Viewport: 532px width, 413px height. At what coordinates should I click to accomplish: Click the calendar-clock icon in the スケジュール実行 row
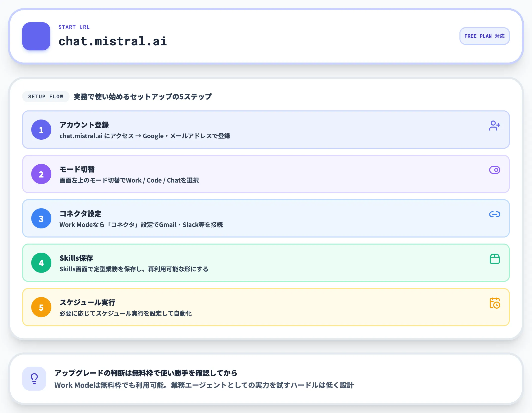pyautogui.click(x=495, y=303)
